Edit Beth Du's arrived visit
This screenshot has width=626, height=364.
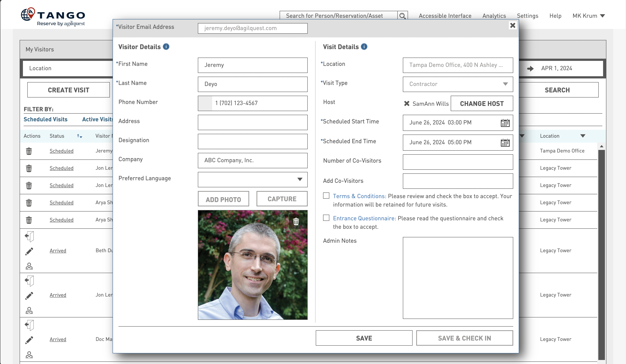pyautogui.click(x=29, y=251)
